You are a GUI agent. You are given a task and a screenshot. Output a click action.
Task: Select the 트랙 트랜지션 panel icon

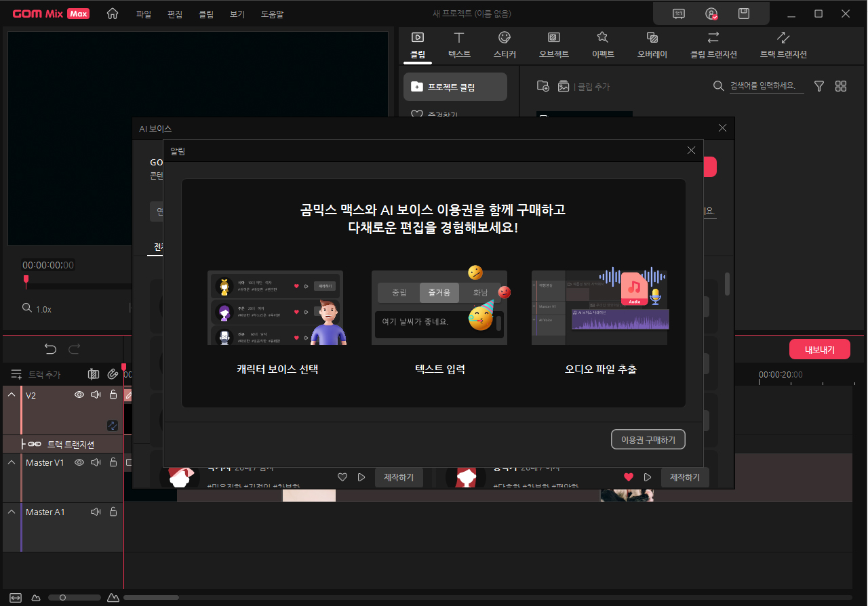(x=783, y=44)
